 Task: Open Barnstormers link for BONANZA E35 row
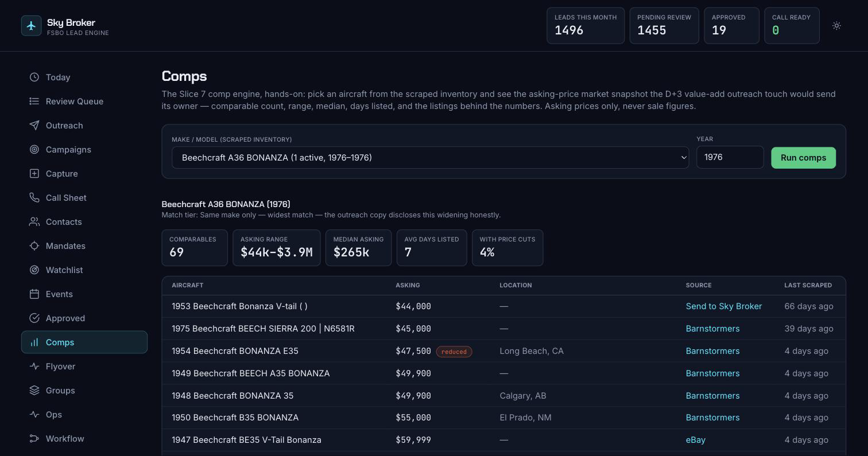click(x=712, y=351)
